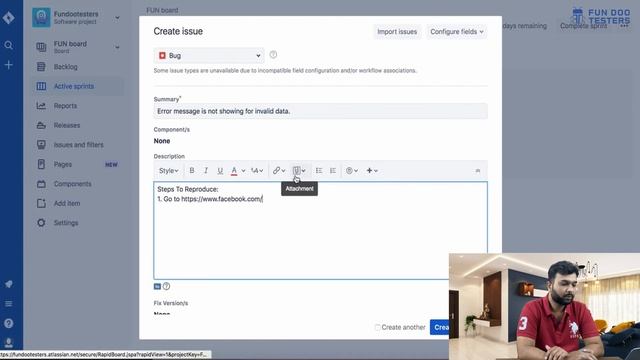Click the Facebook URL text in the description
This screenshot has width=640, height=360.
point(221,199)
